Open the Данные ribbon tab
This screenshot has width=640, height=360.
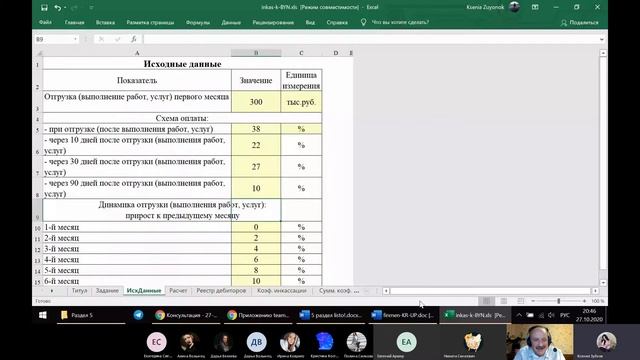(231, 22)
